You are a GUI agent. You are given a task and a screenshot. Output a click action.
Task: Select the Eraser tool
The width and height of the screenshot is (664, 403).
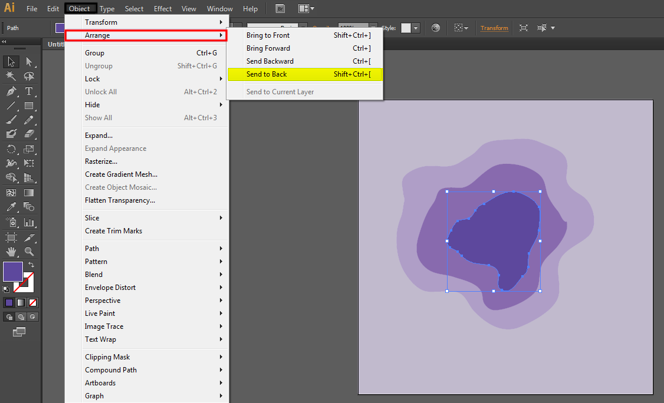coord(29,134)
